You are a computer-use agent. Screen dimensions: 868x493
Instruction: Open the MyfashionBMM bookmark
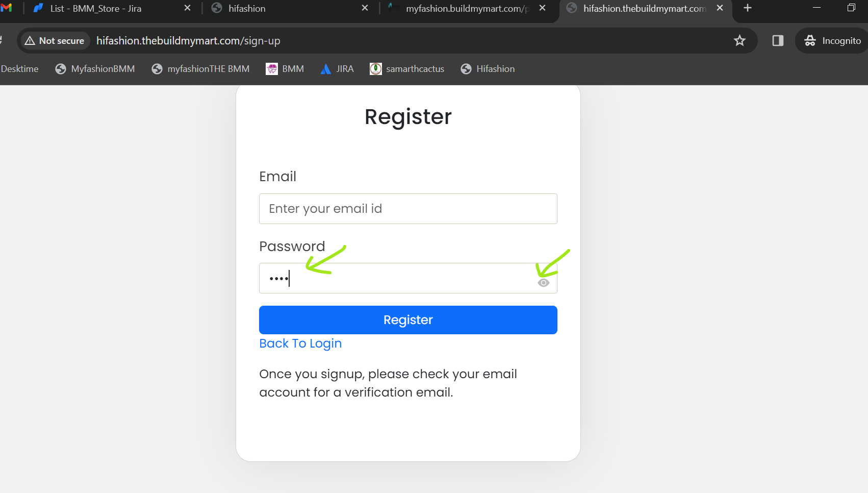(95, 69)
